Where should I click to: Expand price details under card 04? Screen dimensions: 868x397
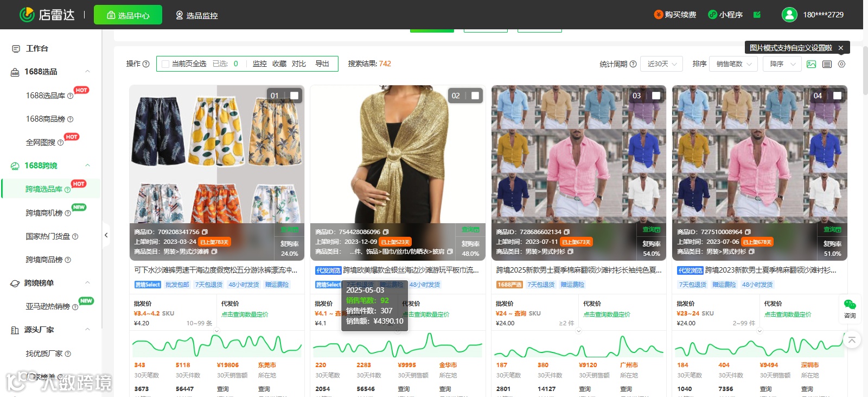(759, 331)
